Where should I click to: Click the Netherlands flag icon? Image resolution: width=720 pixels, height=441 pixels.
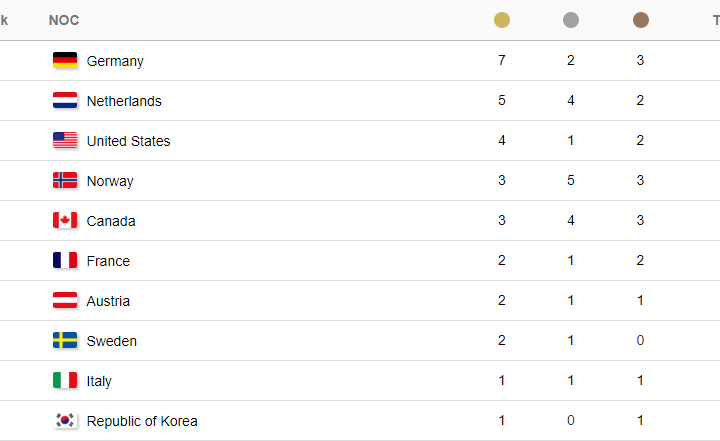pos(65,100)
